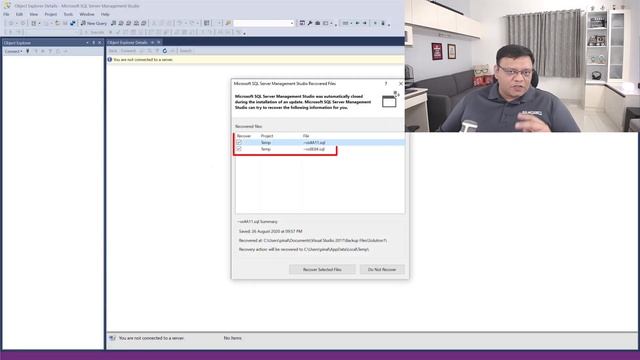640x360 pixels.
Task: Click the help question mark in Recovered Files dialog
Action: click(x=386, y=84)
